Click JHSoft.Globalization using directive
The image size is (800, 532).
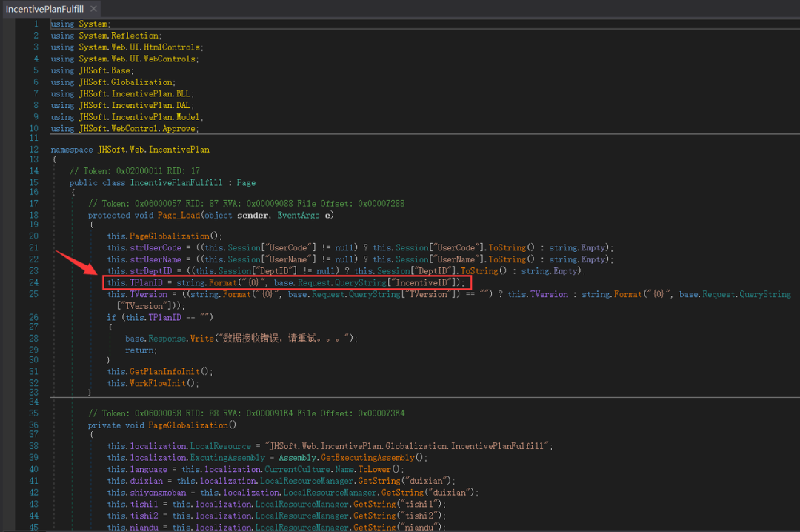(126, 82)
